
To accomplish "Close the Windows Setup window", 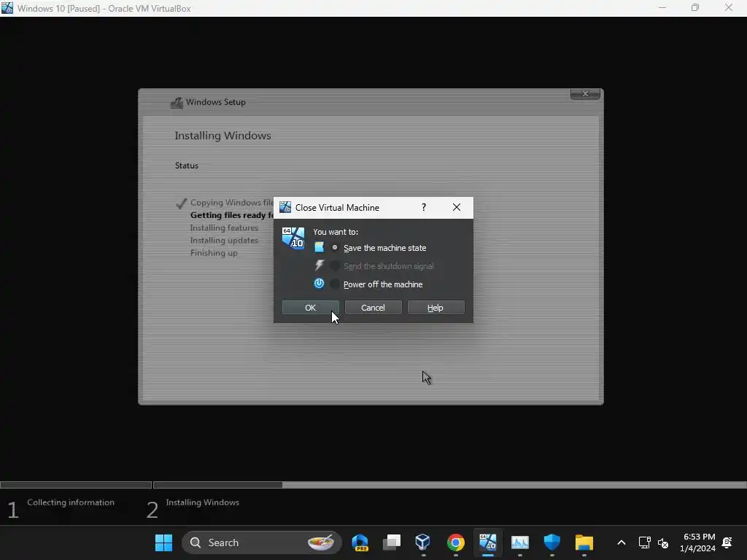I will click(x=585, y=93).
